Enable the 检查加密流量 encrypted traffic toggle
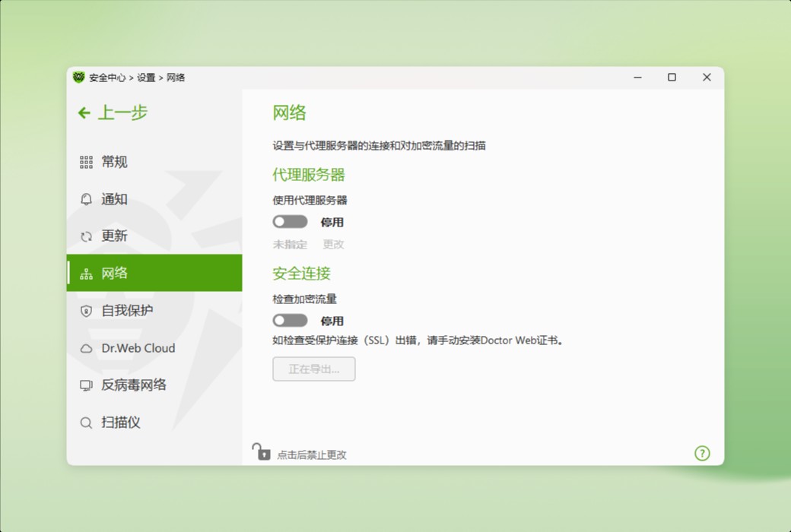 point(291,320)
